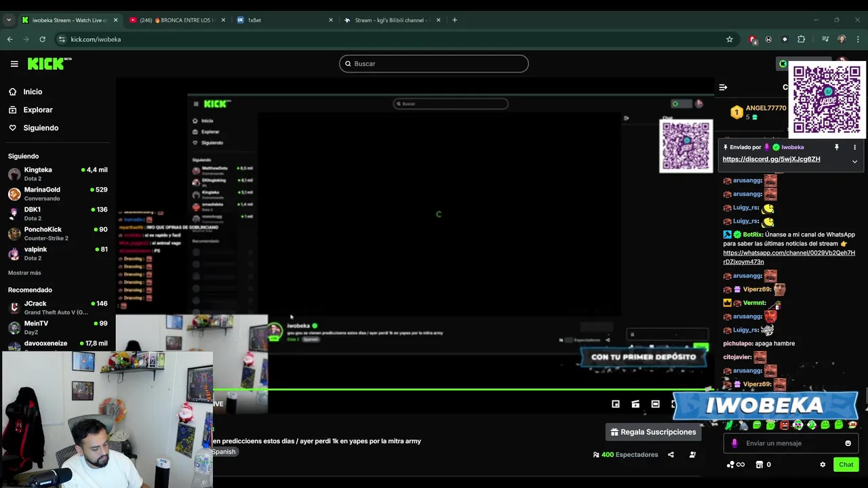Click username pichulapo in chat

point(737,344)
